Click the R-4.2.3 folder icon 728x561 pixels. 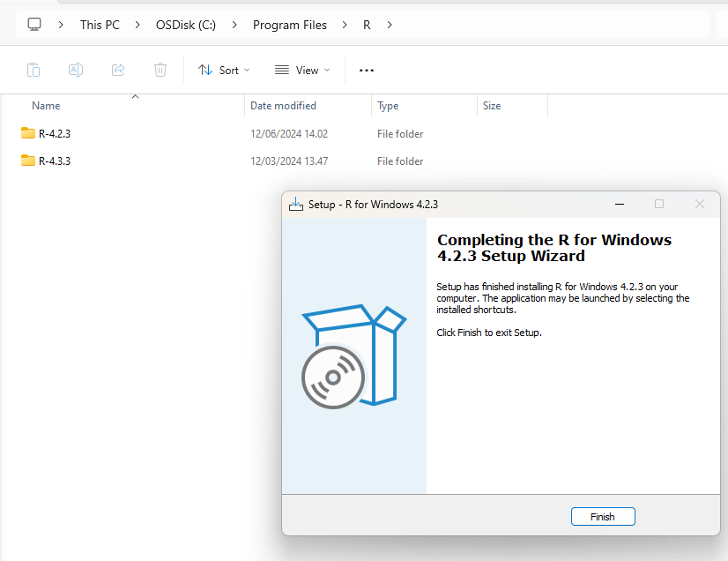point(28,134)
